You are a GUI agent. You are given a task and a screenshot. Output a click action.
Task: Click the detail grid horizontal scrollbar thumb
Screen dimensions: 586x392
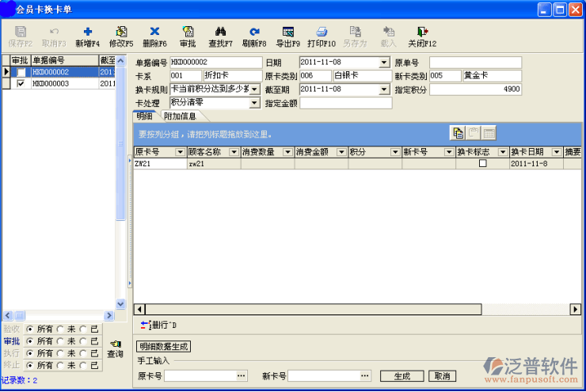(313, 310)
